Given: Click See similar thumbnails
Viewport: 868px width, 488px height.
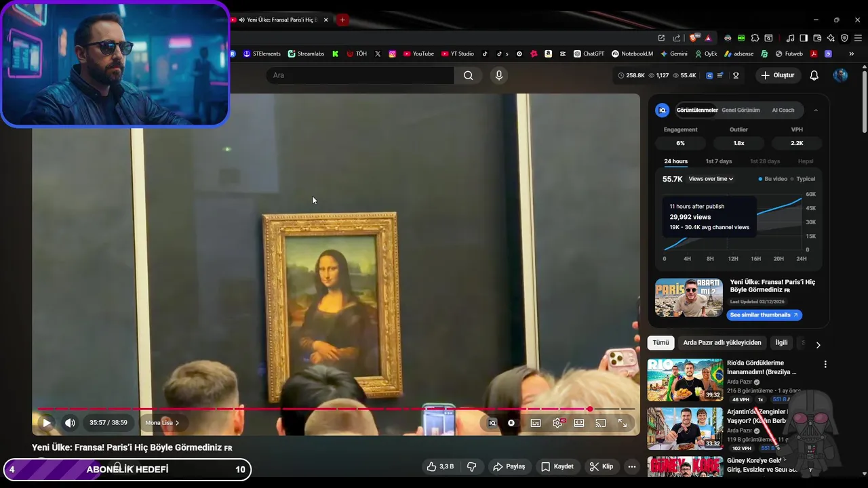Looking at the screenshot, I should pyautogui.click(x=764, y=315).
